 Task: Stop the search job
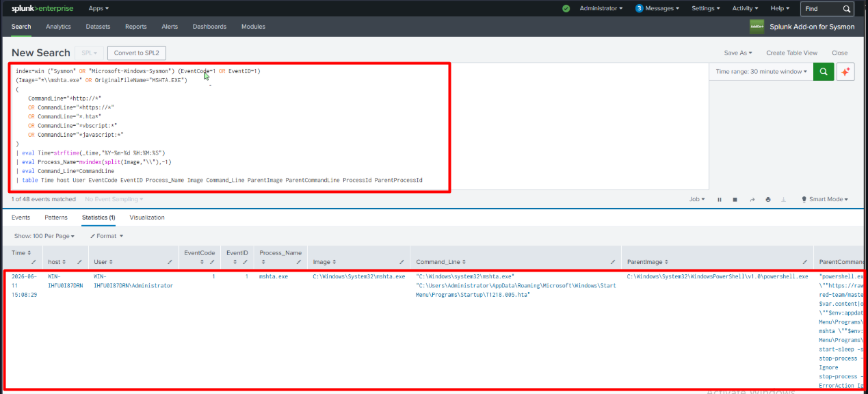click(x=735, y=199)
